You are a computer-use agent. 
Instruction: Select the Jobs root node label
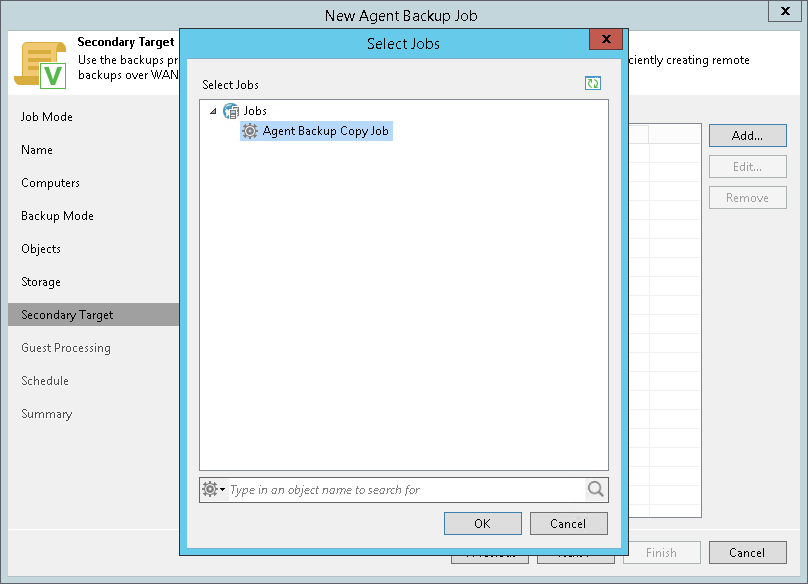coord(255,111)
